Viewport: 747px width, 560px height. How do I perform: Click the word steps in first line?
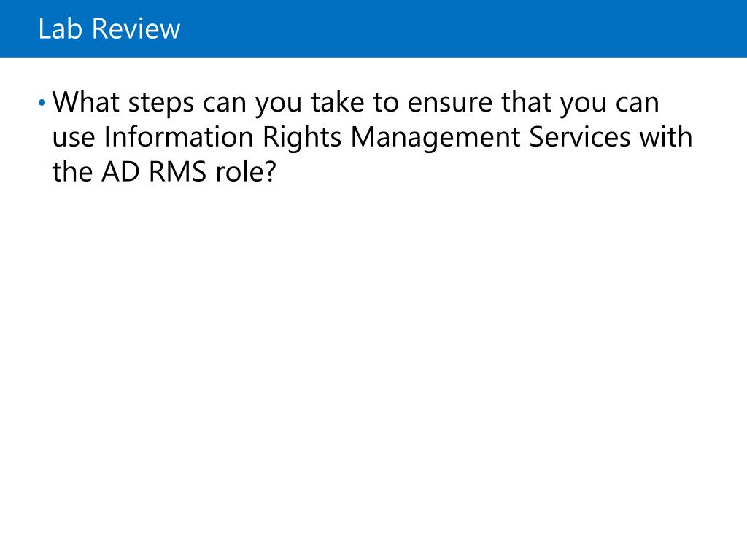click(161, 104)
